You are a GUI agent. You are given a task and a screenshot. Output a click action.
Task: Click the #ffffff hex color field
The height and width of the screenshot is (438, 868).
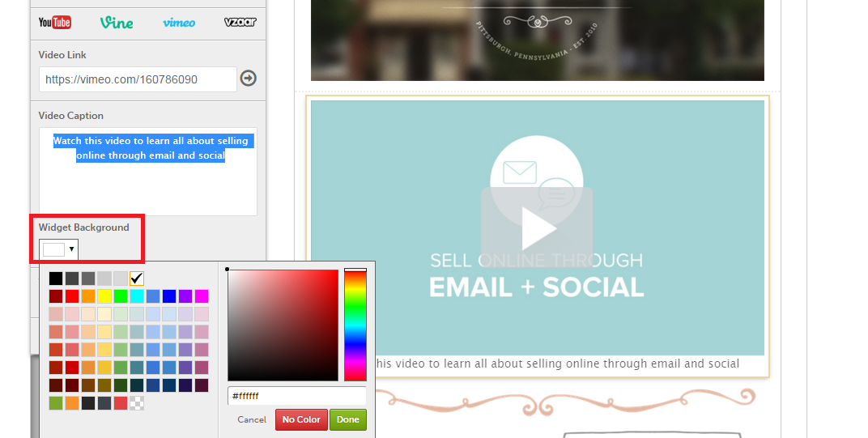pyautogui.click(x=296, y=396)
